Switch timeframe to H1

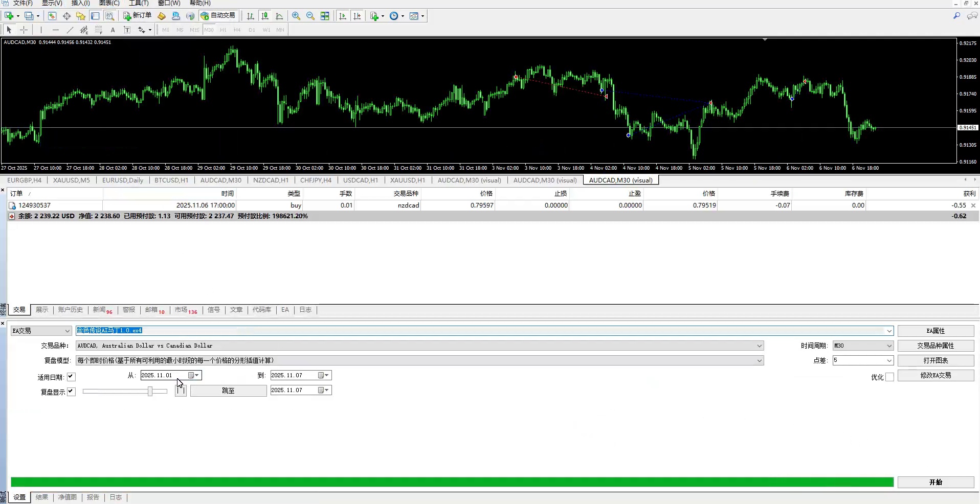tap(223, 30)
